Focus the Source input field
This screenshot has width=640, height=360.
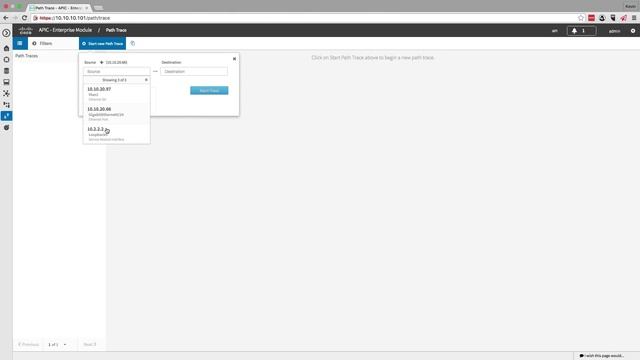[117, 71]
